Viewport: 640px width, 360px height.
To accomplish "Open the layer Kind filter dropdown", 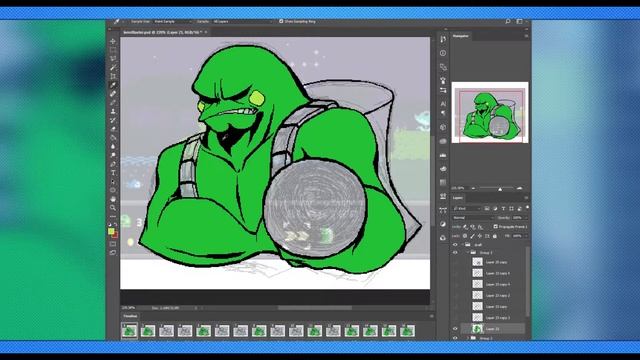I will coord(467,209).
